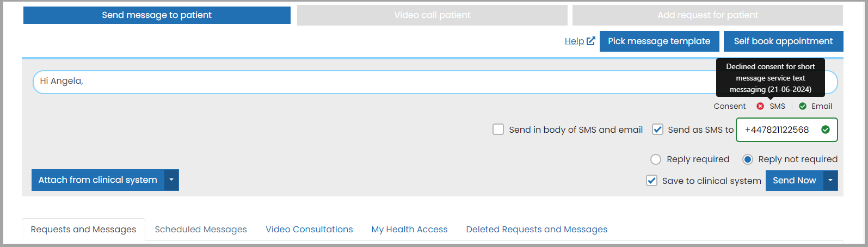The width and height of the screenshot is (868, 247).
Task: Go to My Health Access tab
Action: (409, 230)
